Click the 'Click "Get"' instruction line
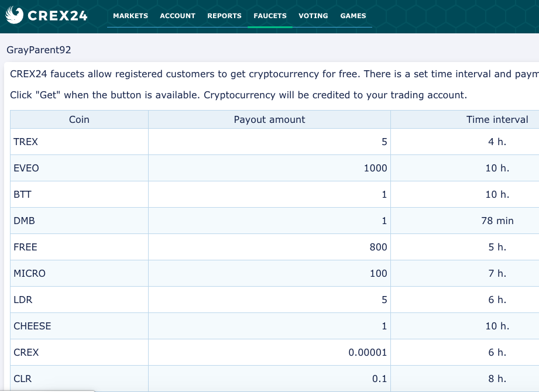The height and width of the screenshot is (392, 539). pyautogui.click(x=239, y=95)
